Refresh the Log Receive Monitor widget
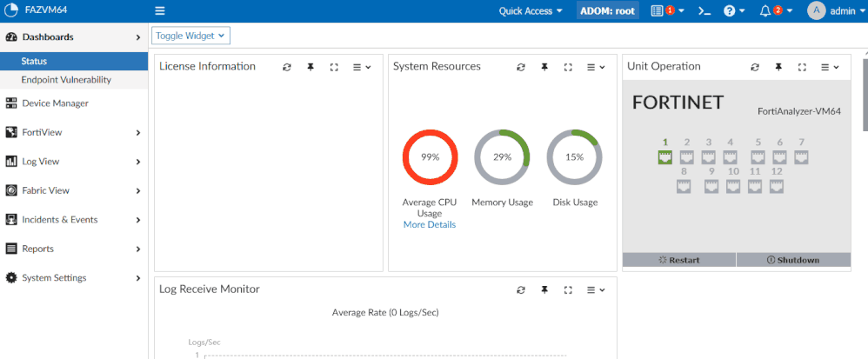 (x=521, y=289)
